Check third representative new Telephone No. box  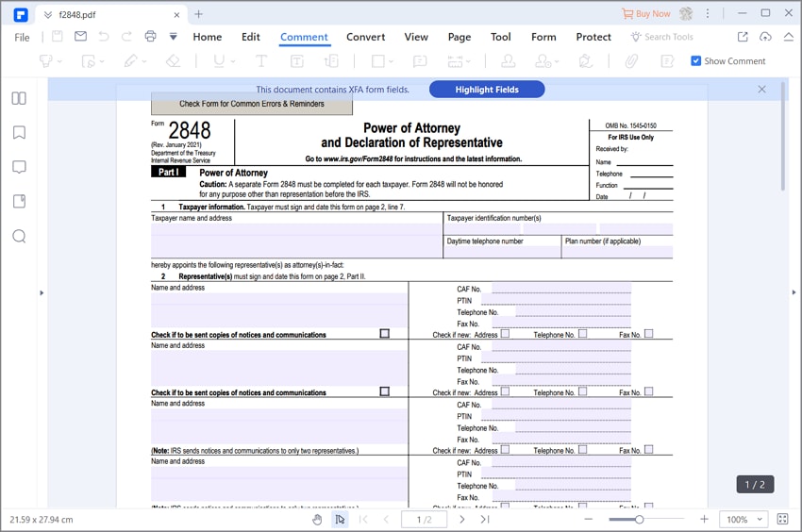[x=582, y=449]
